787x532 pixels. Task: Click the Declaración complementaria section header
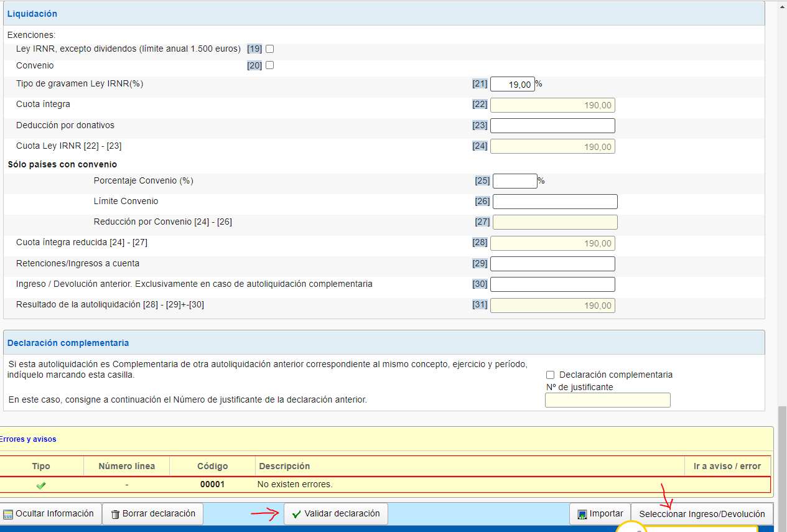[68, 343]
